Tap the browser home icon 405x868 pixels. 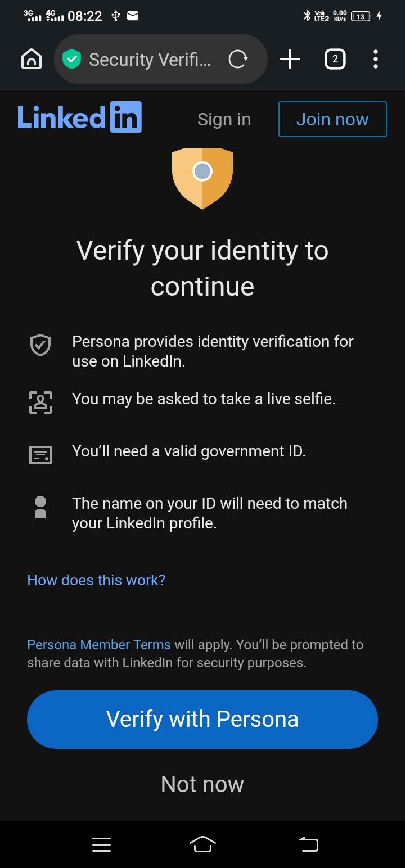(x=31, y=59)
